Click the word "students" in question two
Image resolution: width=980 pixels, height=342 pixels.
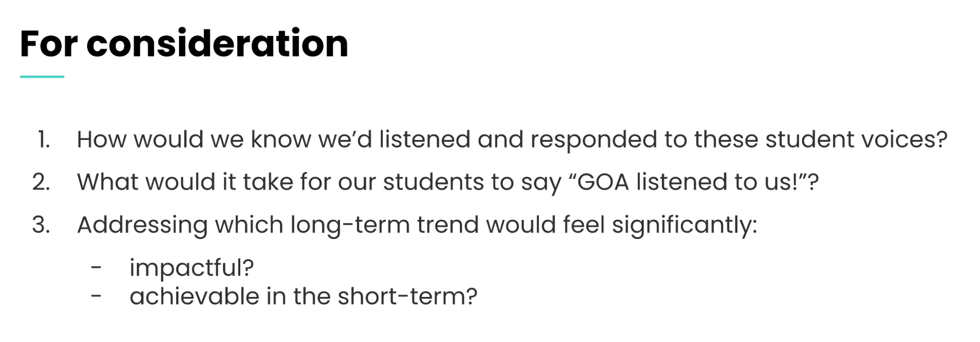tap(433, 182)
